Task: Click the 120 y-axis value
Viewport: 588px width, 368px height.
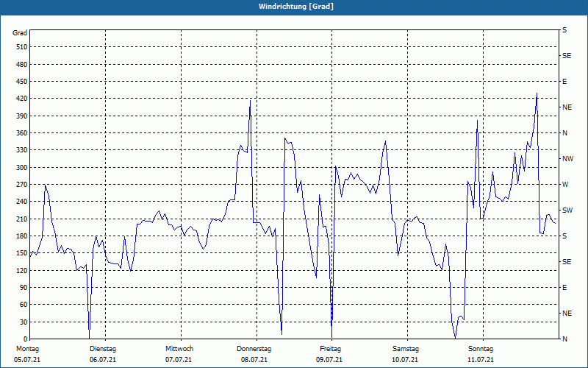Action: pos(22,270)
